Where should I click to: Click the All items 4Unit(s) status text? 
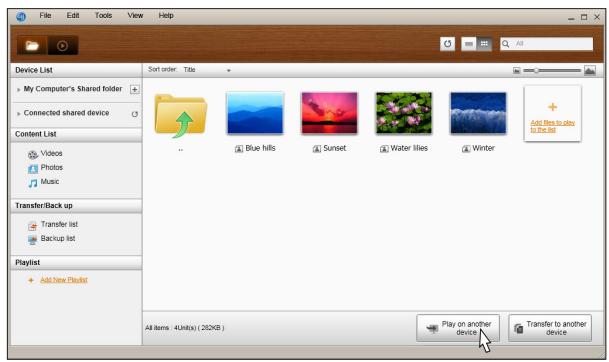(x=184, y=328)
